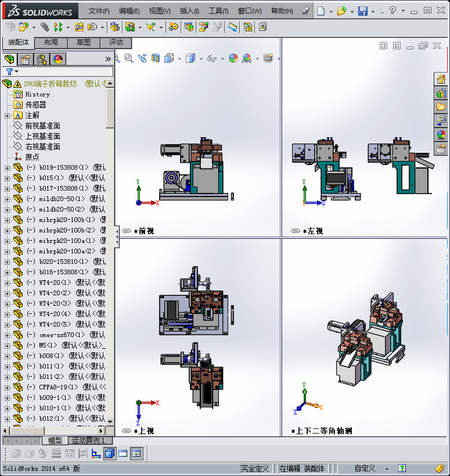Open the 文件(F) menu

(x=99, y=11)
